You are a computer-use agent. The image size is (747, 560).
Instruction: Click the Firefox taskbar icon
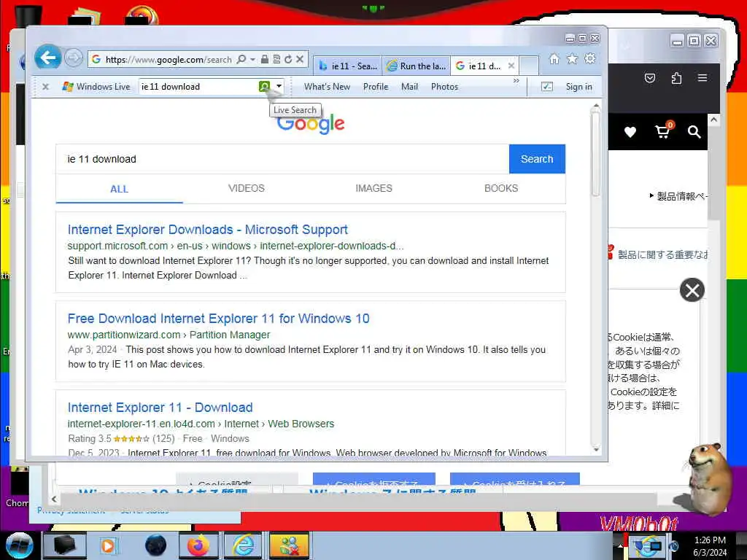click(198, 545)
